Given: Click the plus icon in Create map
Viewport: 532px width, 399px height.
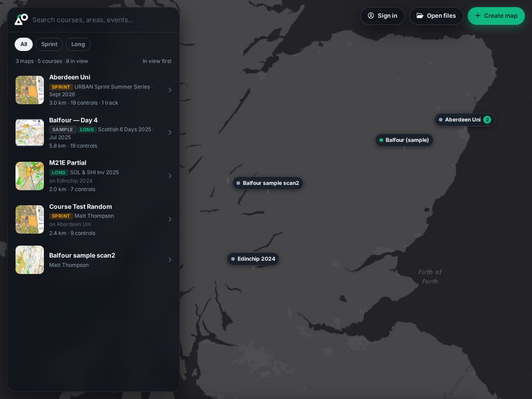Looking at the screenshot, I should (477, 16).
